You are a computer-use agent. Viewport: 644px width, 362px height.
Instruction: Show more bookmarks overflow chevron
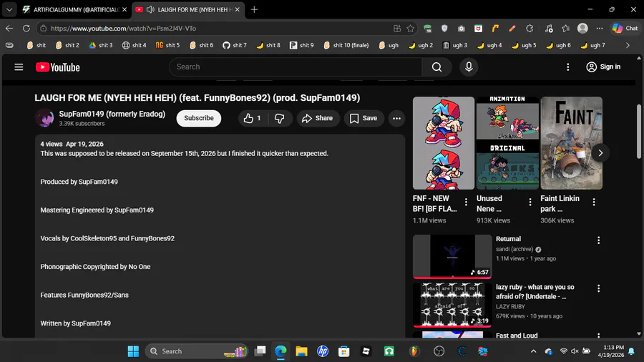pyautogui.click(x=628, y=45)
